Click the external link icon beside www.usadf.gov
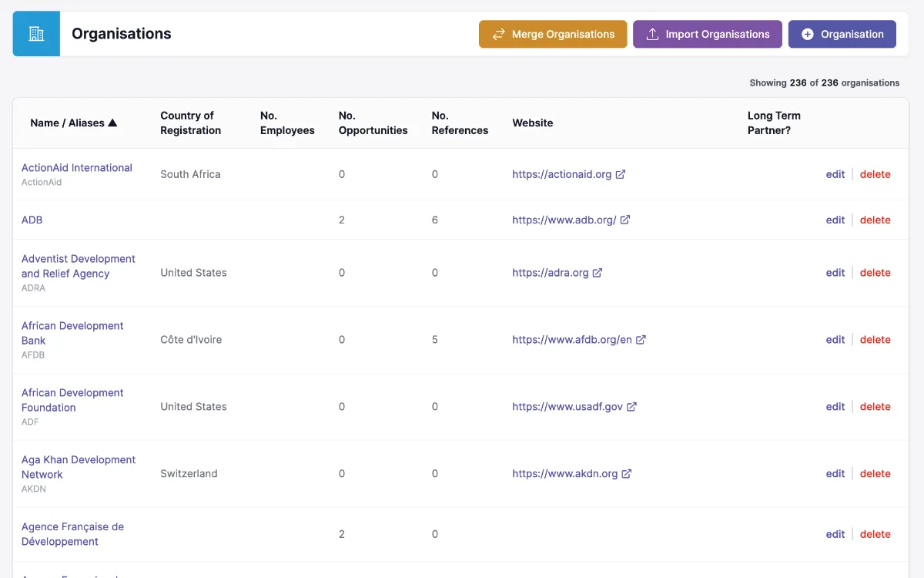Image resolution: width=924 pixels, height=578 pixels. pyautogui.click(x=631, y=407)
